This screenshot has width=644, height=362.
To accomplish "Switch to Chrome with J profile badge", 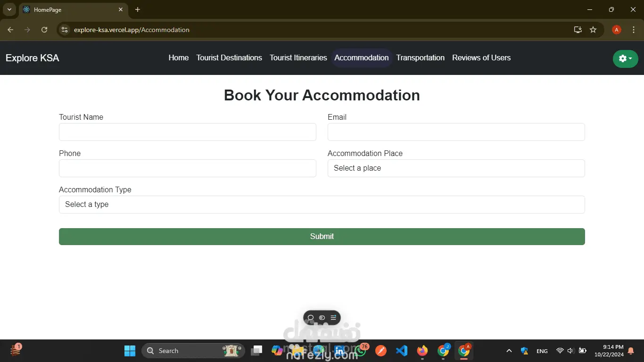I will 444,350.
